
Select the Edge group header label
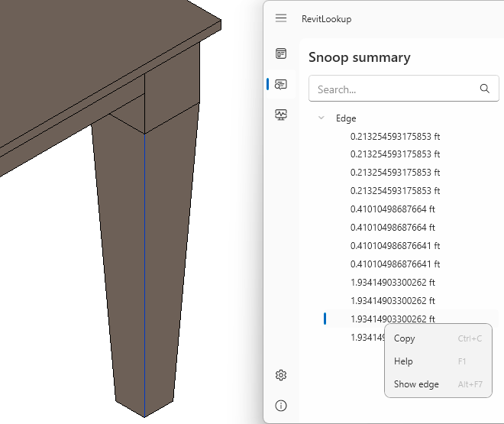346,118
